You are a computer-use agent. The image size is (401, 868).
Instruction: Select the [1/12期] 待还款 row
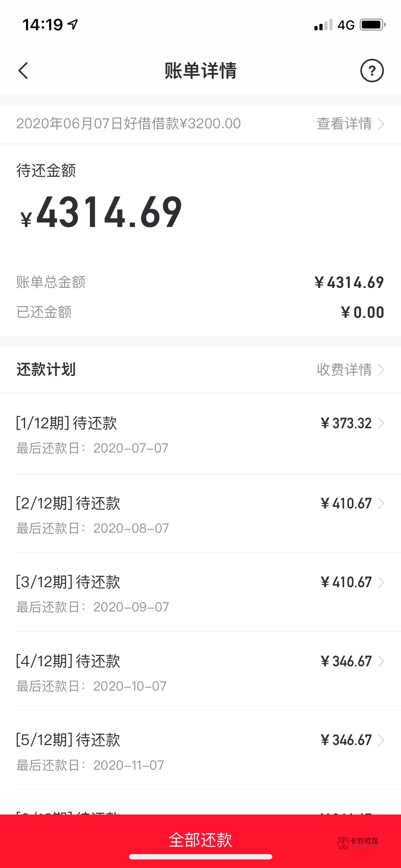67,423
